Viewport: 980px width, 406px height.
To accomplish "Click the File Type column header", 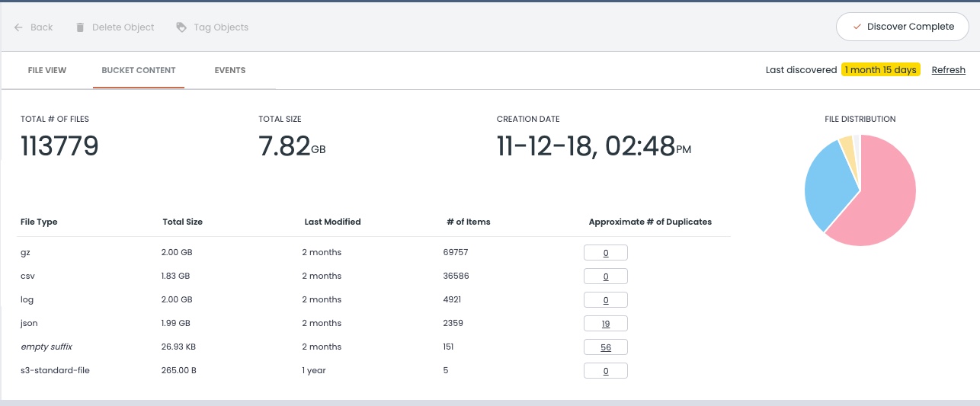I will (39, 222).
